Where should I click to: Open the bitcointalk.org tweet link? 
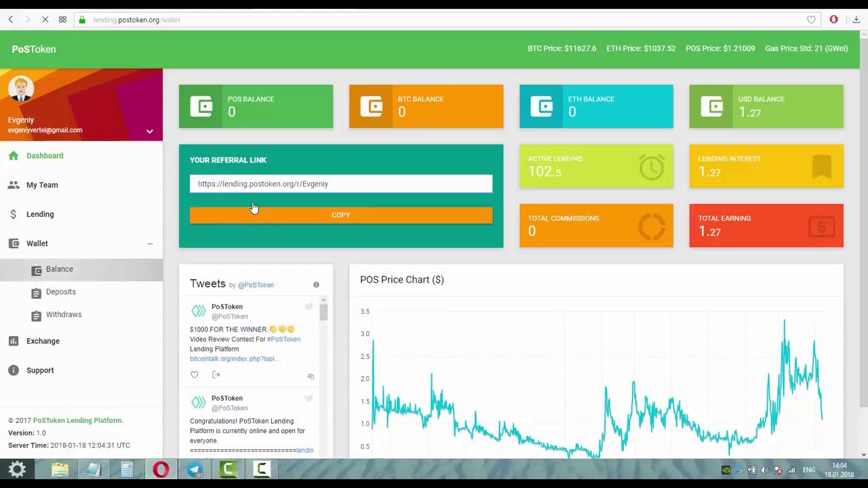pos(235,359)
